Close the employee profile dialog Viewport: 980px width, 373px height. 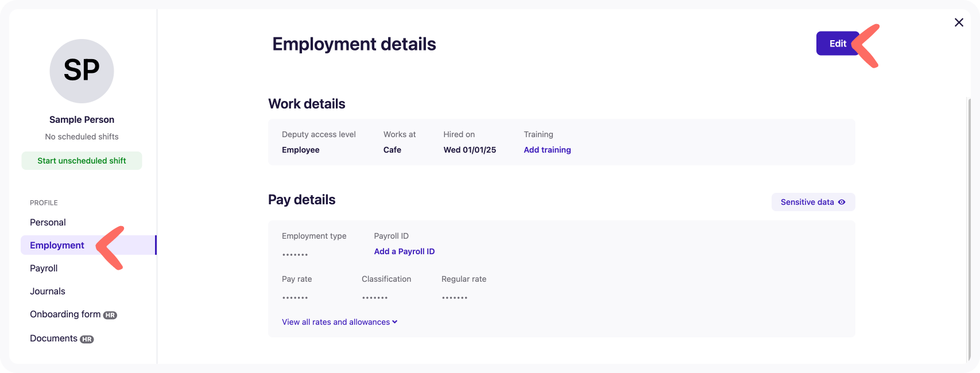tap(959, 22)
